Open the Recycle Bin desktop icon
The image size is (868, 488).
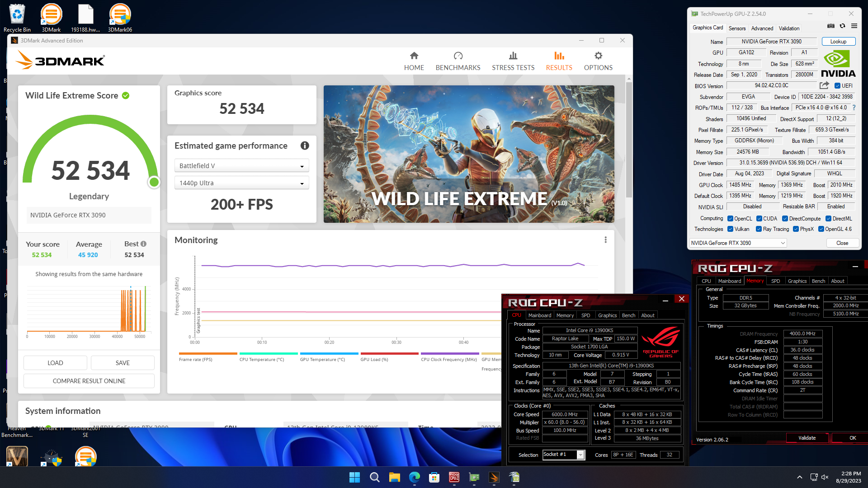[17, 18]
